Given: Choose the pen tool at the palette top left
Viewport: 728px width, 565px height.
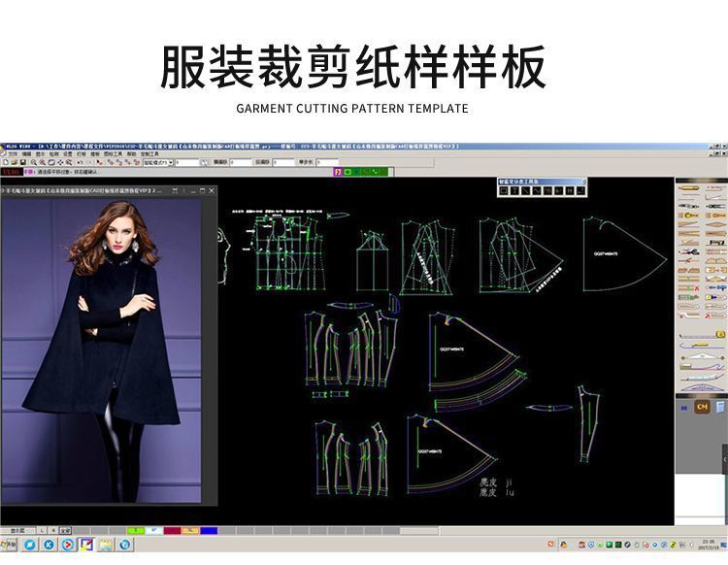Looking at the screenshot, I should pyautogui.click(x=688, y=188).
